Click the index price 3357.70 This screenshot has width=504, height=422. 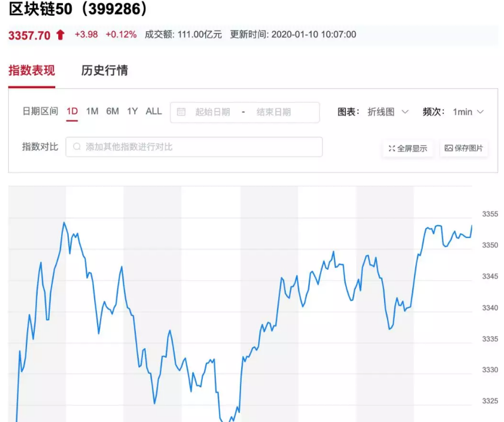[29, 35]
